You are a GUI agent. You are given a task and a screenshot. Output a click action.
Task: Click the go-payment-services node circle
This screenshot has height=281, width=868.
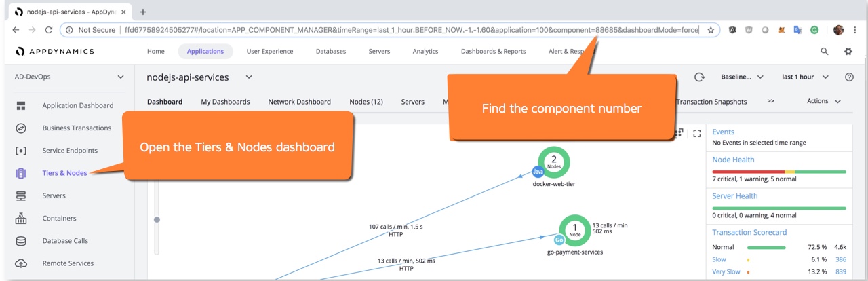[x=575, y=231]
